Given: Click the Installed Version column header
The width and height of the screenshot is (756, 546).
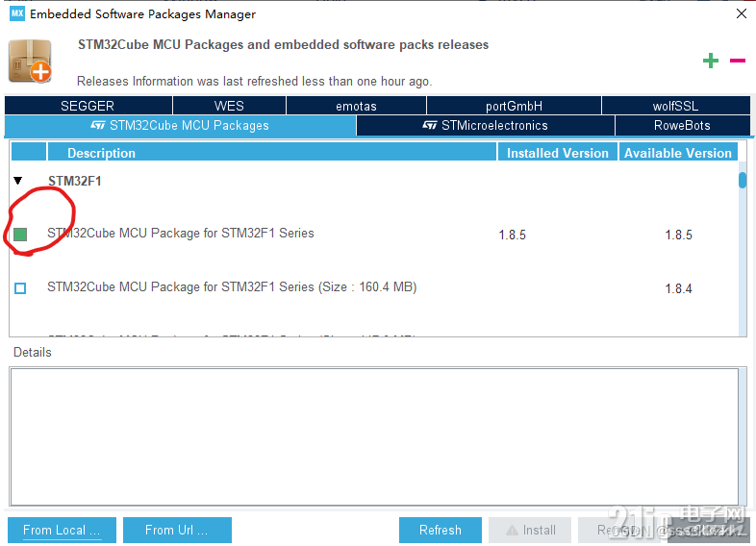Looking at the screenshot, I should tap(557, 152).
